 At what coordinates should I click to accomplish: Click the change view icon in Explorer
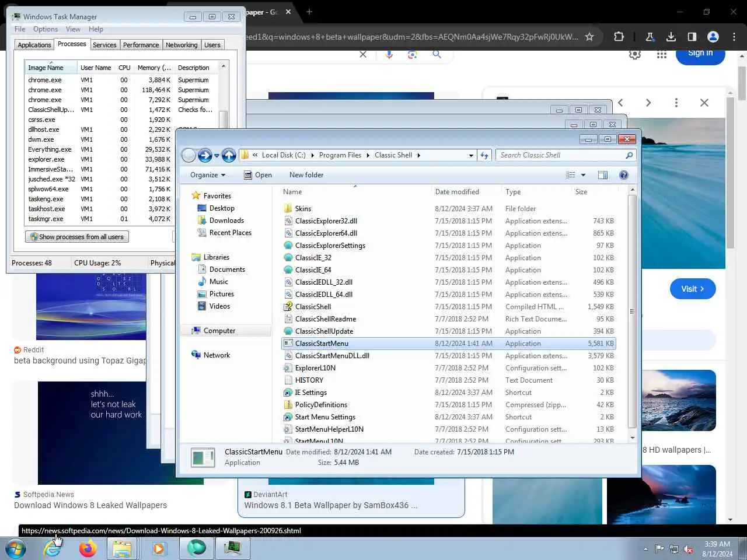click(x=571, y=175)
